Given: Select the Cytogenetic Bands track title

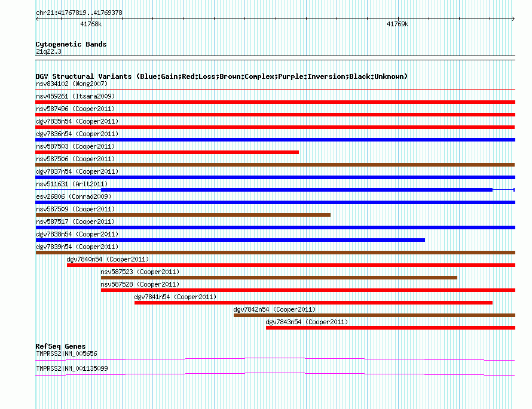Looking at the screenshot, I should (71, 44).
